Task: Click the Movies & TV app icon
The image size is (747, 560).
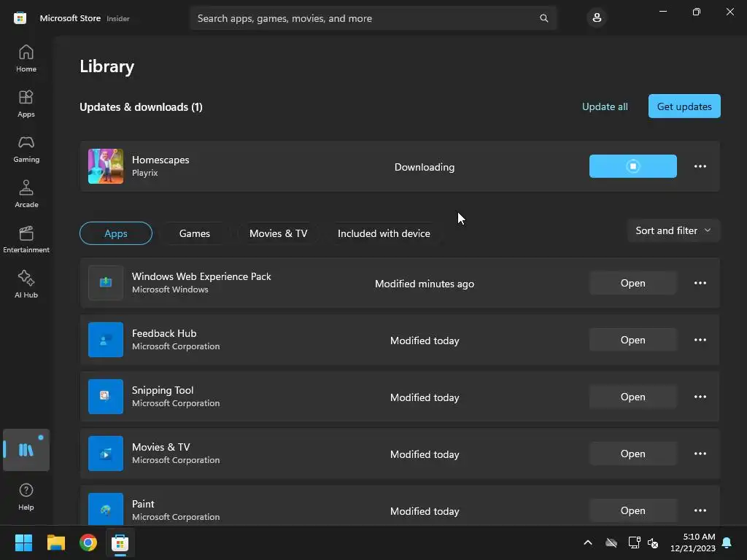Action: click(106, 454)
